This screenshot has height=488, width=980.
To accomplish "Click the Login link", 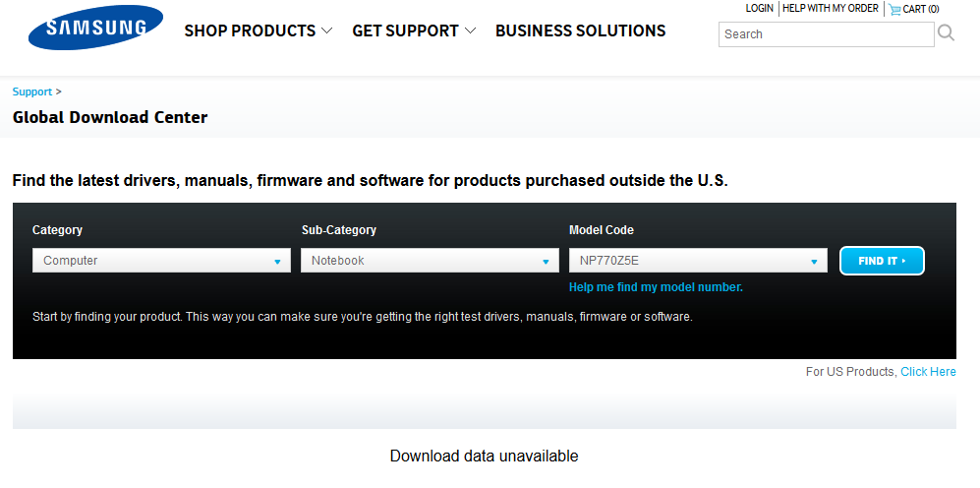I will (760, 9).
